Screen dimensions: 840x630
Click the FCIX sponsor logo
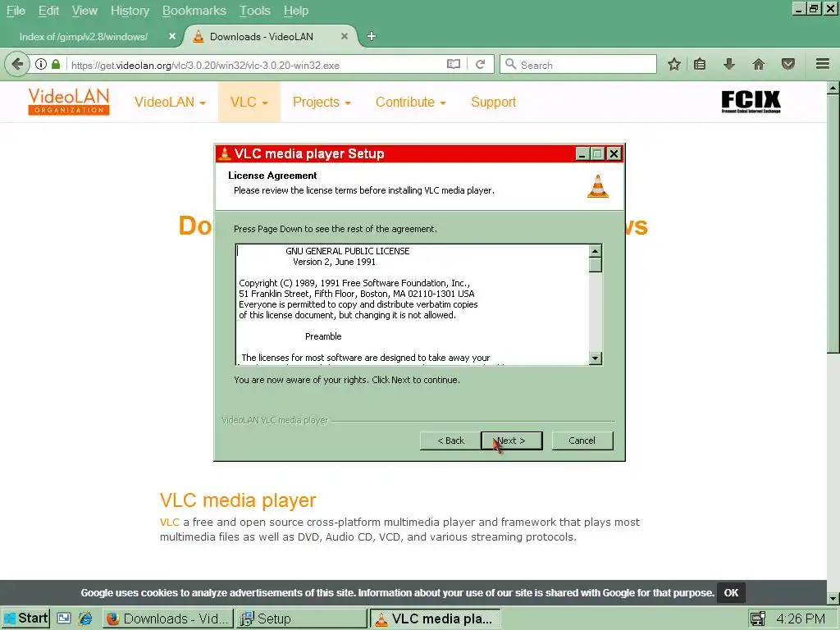(x=751, y=101)
